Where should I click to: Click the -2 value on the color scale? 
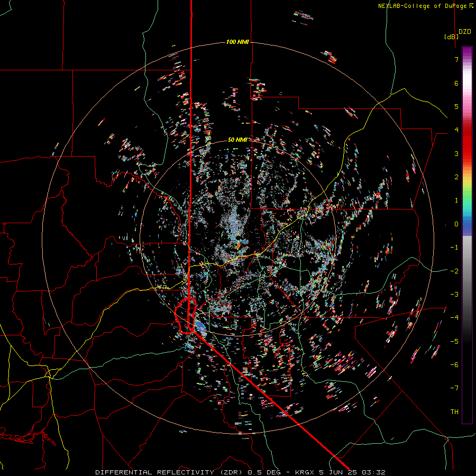[x=454, y=271]
